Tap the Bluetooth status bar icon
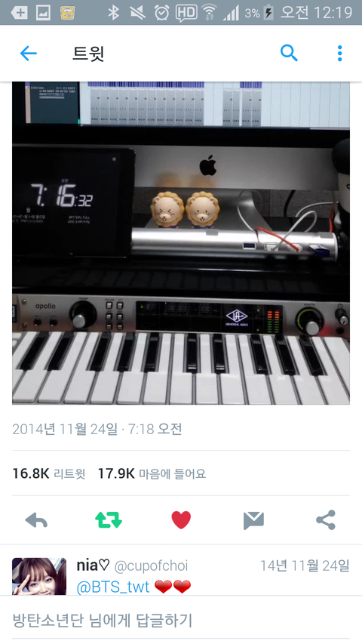 click(x=113, y=13)
